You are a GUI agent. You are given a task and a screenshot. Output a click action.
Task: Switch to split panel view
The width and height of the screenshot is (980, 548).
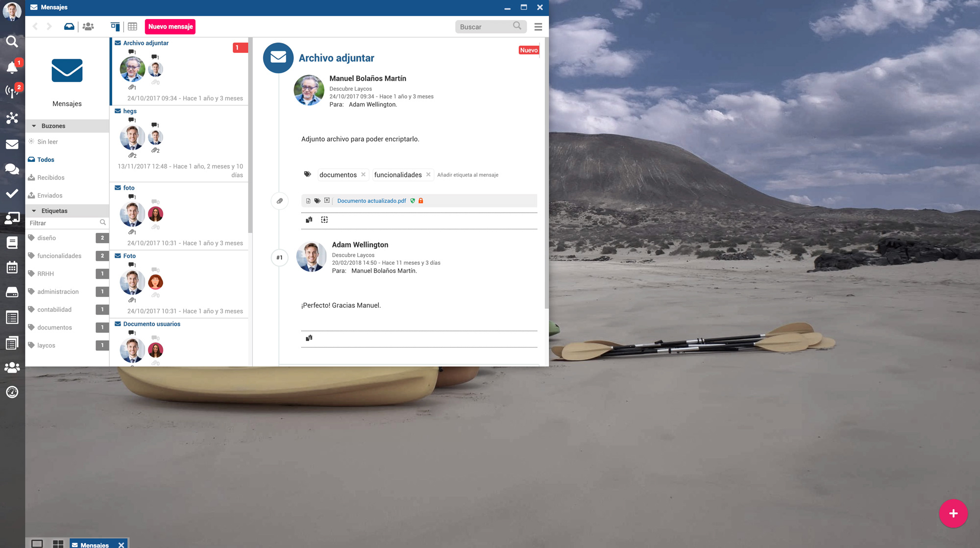[115, 26]
